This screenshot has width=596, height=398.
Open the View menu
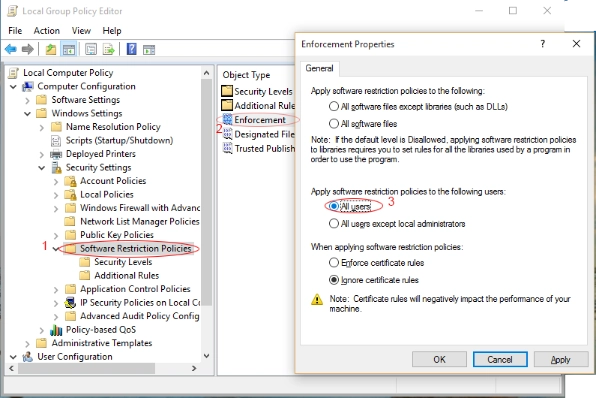[x=81, y=31]
